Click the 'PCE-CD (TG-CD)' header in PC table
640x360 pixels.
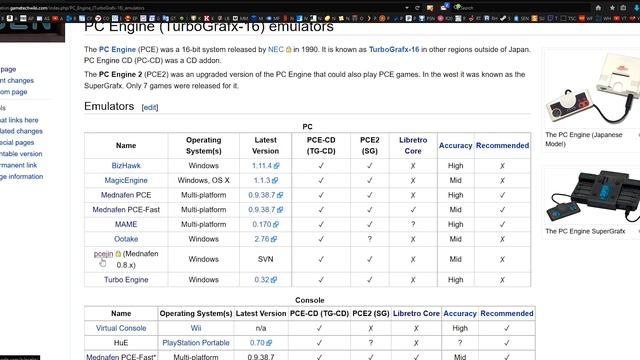pos(321,146)
